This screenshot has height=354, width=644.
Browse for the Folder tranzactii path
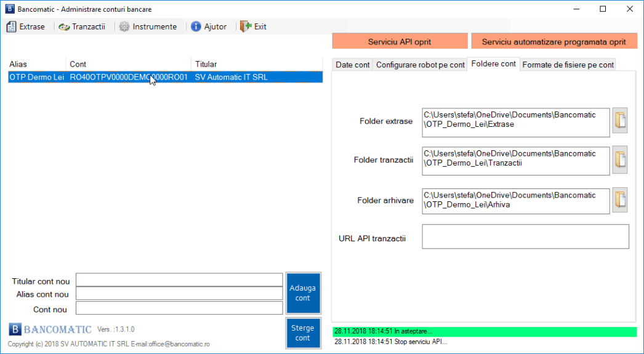tap(620, 159)
